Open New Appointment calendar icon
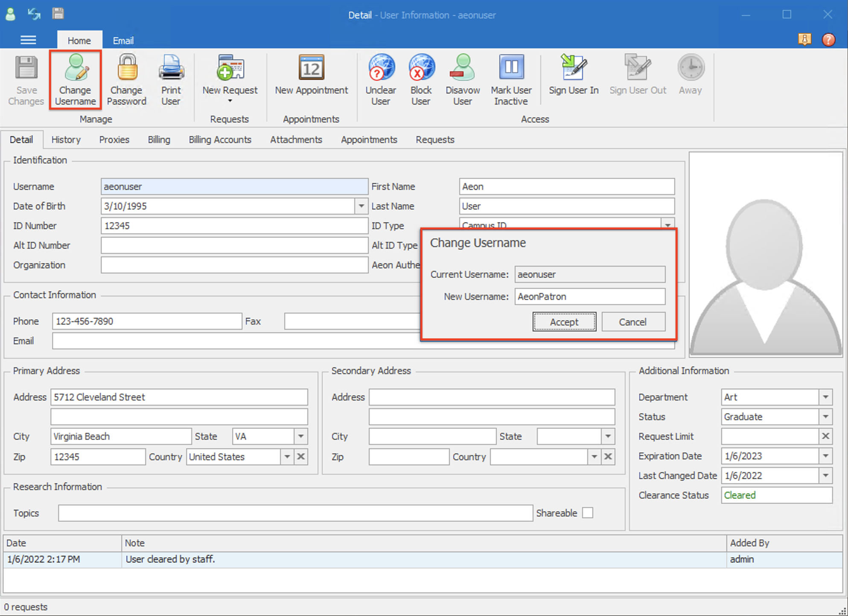Image resolution: width=848 pixels, height=616 pixels. click(311, 68)
